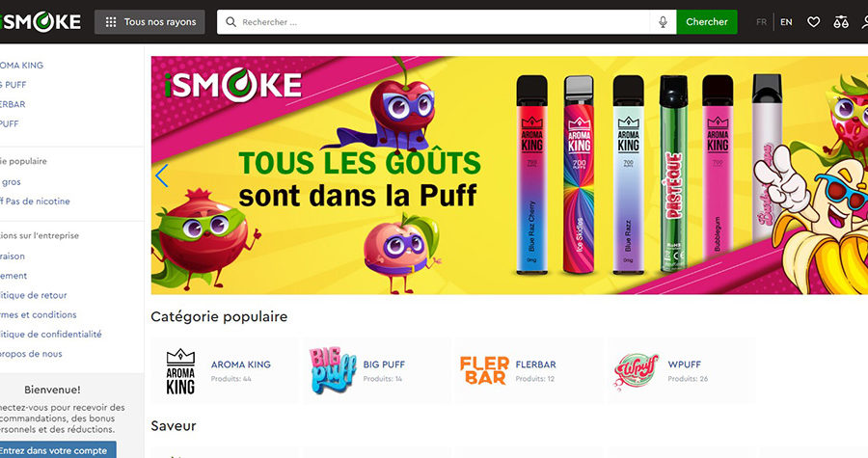The width and height of the screenshot is (868, 458).
Task: Click the Big Puff brand logo
Action: [x=332, y=370]
